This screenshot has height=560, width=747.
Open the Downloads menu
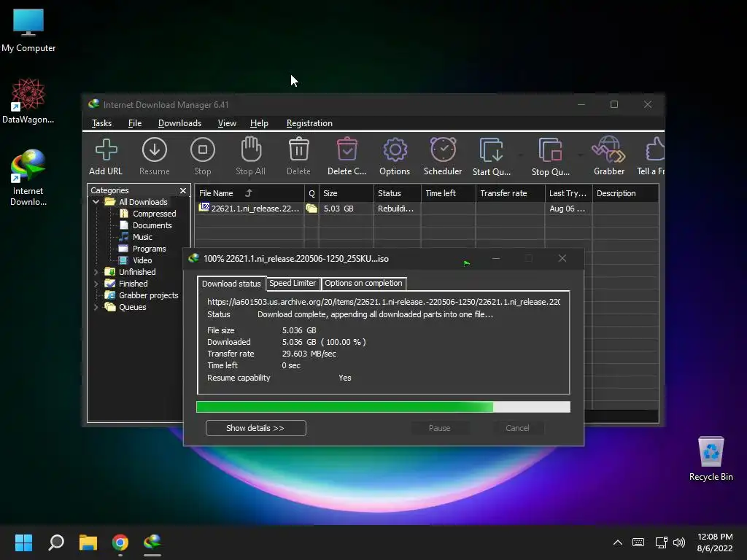(x=179, y=123)
